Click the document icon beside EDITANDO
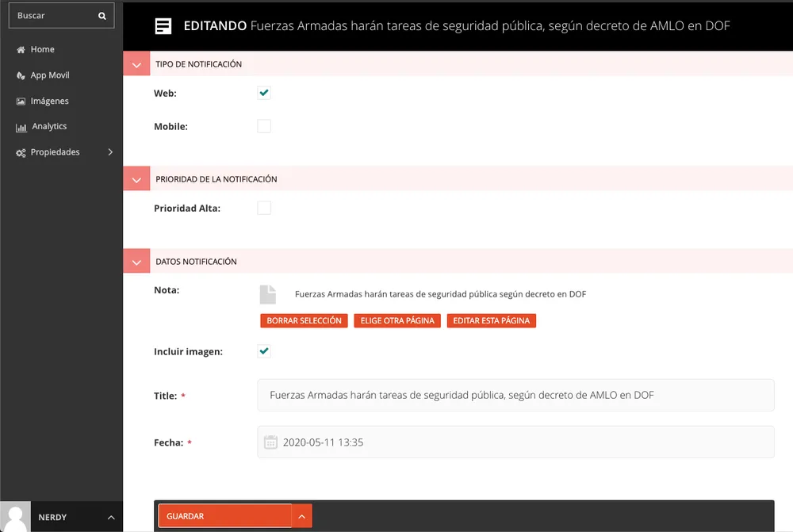This screenshot has width=793, height=532. click(x=163, y=26)
